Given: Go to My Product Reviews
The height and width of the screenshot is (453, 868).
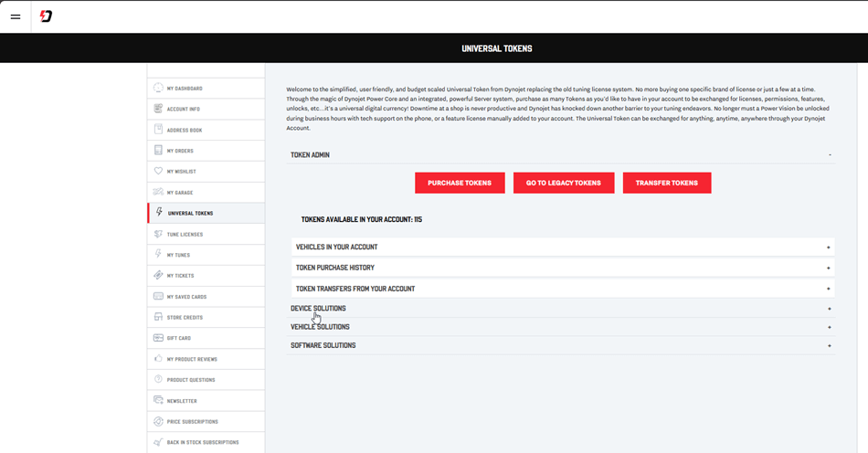Looking at the screenshot, I should (206, 359).
